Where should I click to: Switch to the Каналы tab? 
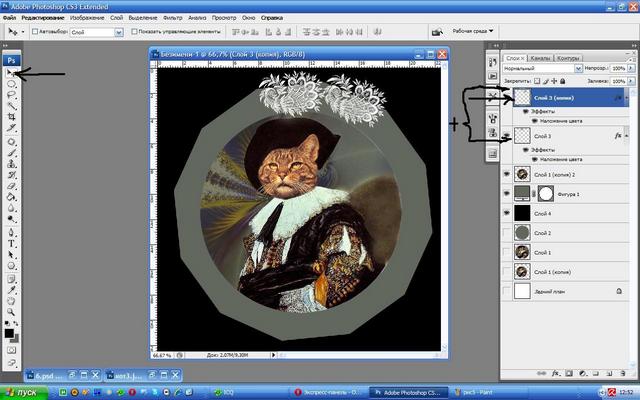pyautogui.click(x=540, y=58)
